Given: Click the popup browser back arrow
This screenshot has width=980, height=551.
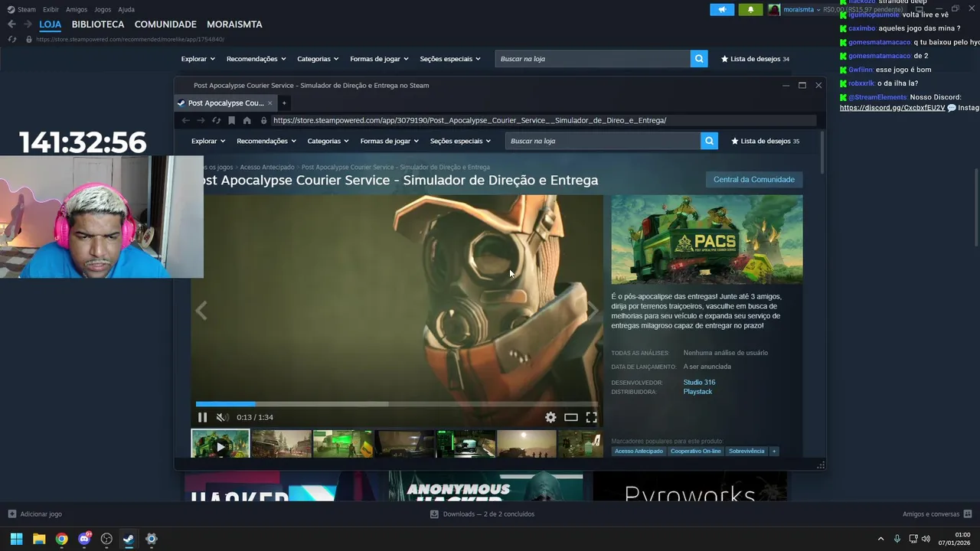Looking at the screenshot, I should point(185,120).
